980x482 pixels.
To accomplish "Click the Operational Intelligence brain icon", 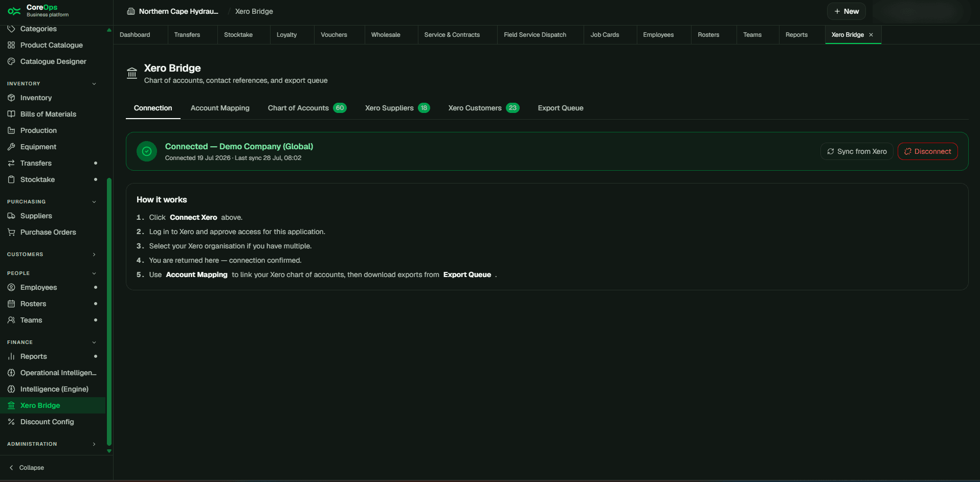I will click(x=11, y=373).
